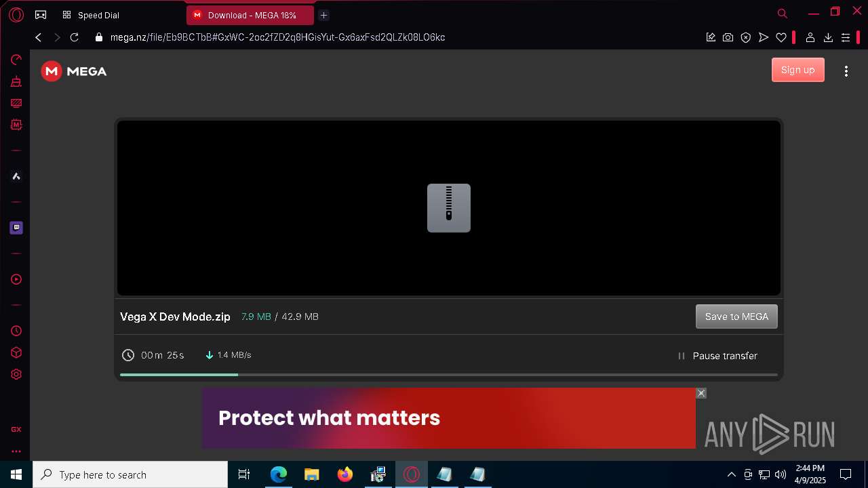This screenshot has height=488, width=868.
Task: Open File Explorer from taskbar
Action: coord(312,474)
